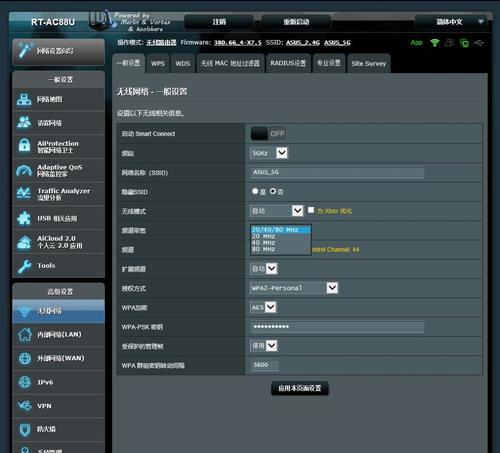The height and width of the screenshot is (453, 500).
Task: Choose 40 MHz bandwidth option
Action: [281, 243]
